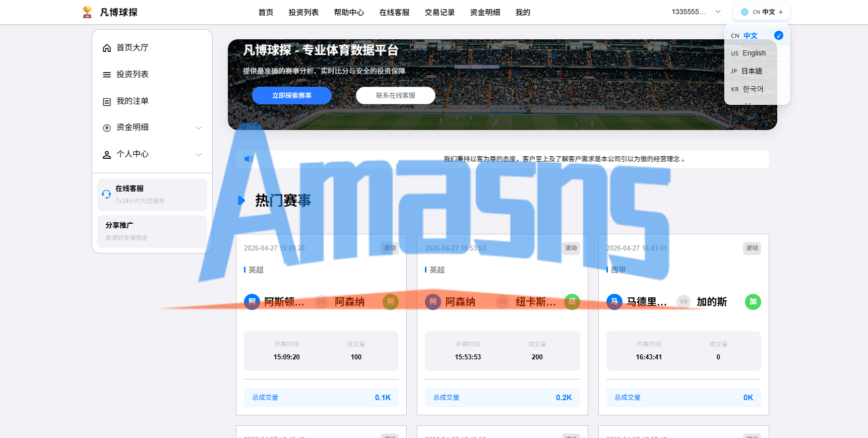Click orange 阿森纳 badge in first card
Screen dimensions: 868x438
click(x=391, y=302)
